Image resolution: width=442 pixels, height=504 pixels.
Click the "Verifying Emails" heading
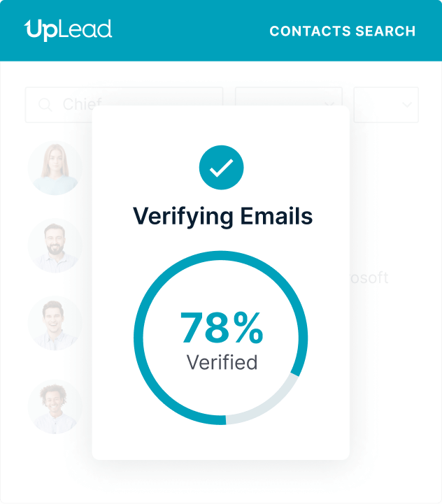[x=222, y=216]
